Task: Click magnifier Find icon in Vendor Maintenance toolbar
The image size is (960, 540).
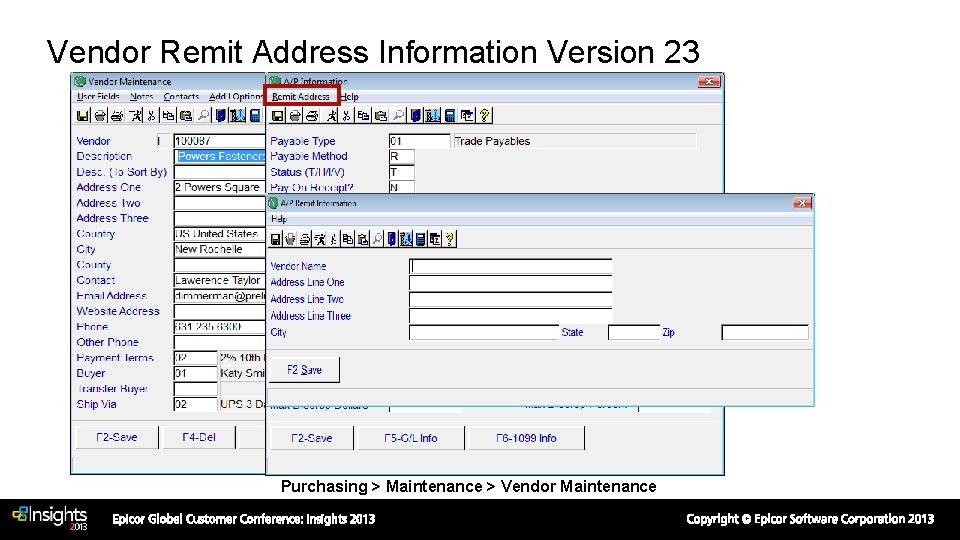Action: pyautogui.click(x=204, y=115)
